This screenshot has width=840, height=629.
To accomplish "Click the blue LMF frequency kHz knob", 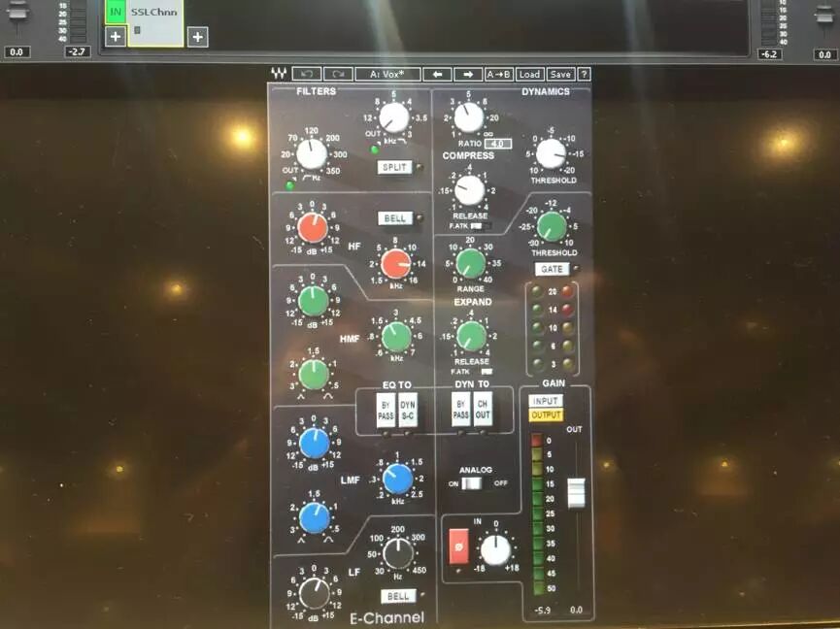I will tap(397, 480).
